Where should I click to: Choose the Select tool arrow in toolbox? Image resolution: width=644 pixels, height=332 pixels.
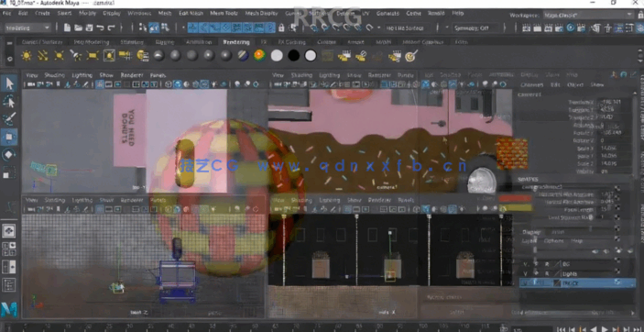(9, 84)
